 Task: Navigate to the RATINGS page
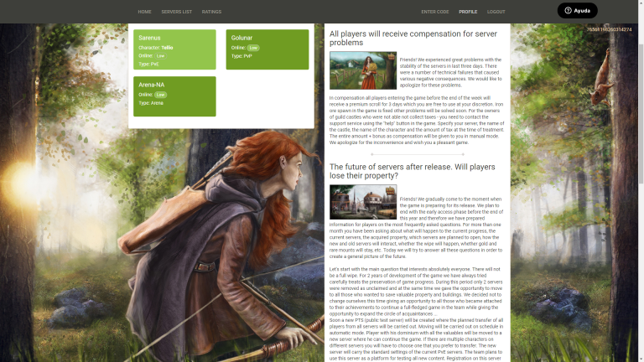point(211,12)
